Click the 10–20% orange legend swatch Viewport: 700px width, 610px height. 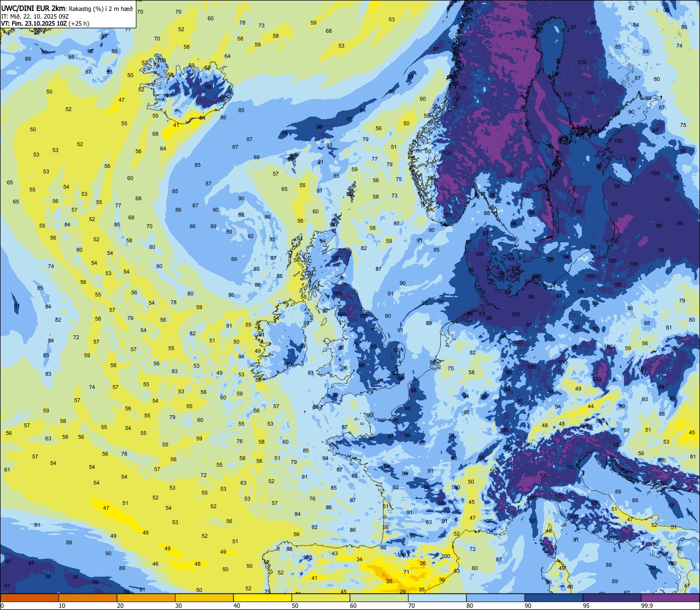pos(87,597)
